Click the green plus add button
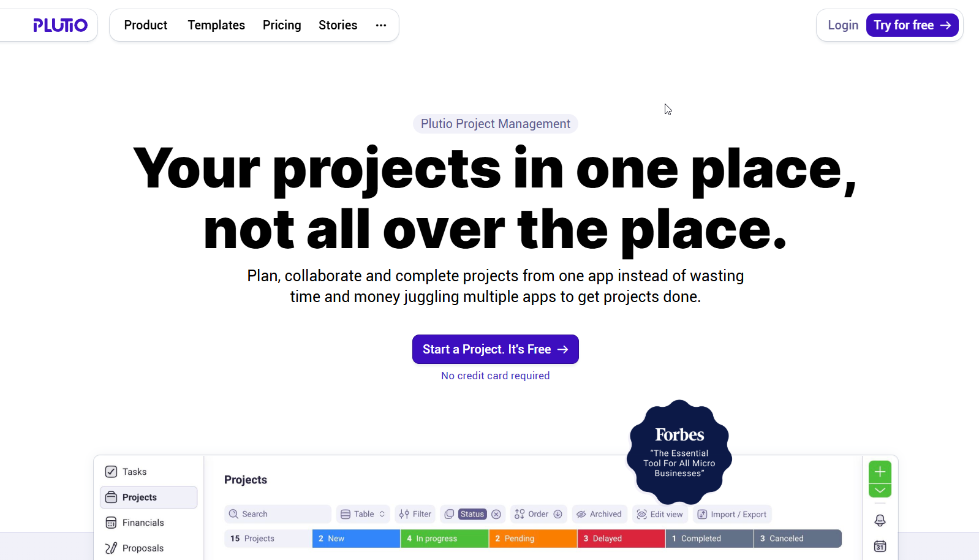 pyautogui.click(x=880, y=472)
